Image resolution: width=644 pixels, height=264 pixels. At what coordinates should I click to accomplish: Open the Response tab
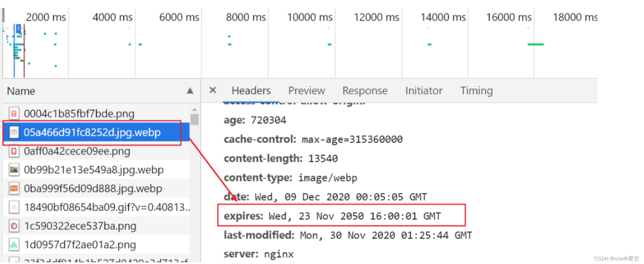(x=365, y=91)
